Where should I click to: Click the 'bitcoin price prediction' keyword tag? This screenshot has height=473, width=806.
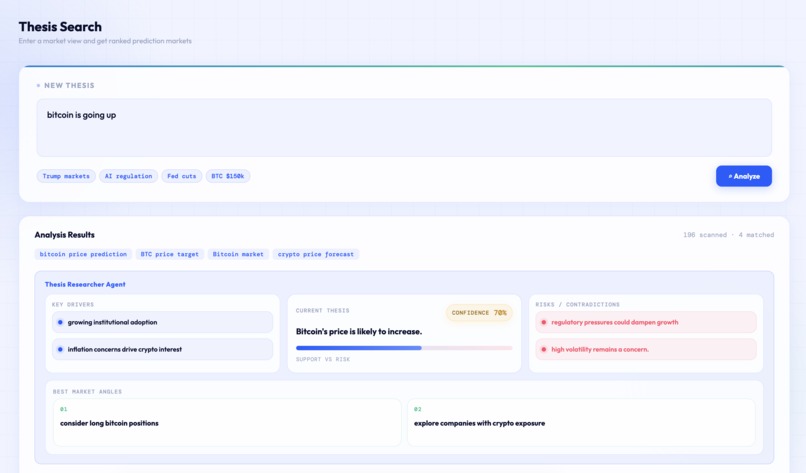(x=83, y=254)
